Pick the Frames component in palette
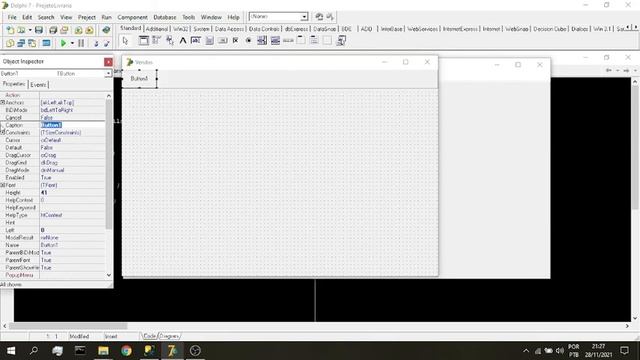Viewport: 640px width, 360px height. 143,40
